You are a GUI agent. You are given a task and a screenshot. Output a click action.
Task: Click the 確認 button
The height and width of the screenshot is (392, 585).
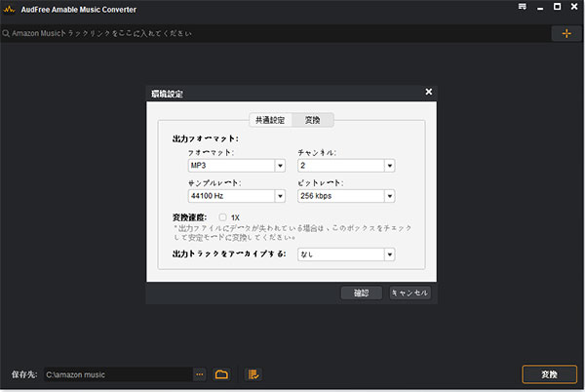pyautogui.click(x=361, y=293)
